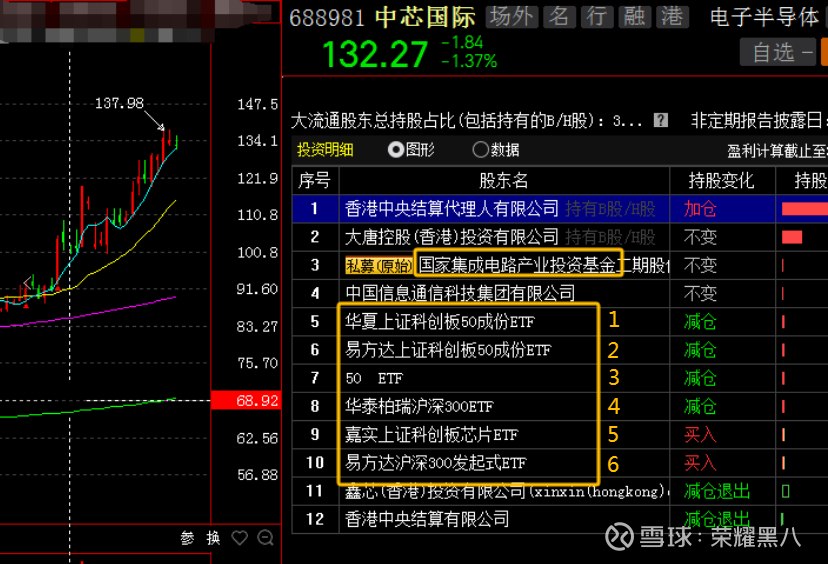Click the 港 tag button

[673, 17]
